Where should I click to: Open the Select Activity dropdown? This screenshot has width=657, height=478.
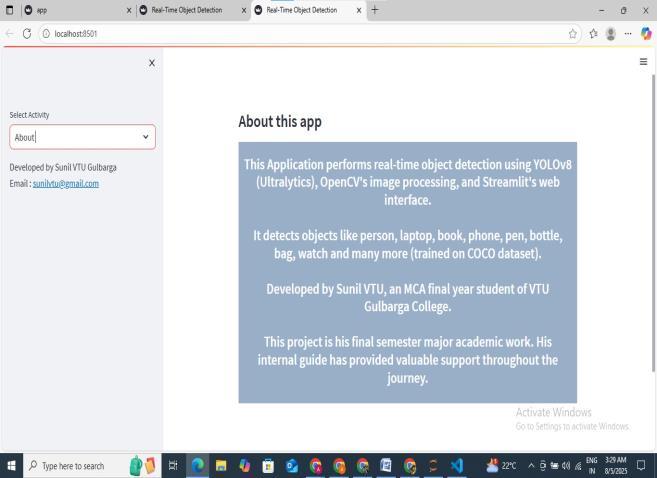(x=83, y=137)
